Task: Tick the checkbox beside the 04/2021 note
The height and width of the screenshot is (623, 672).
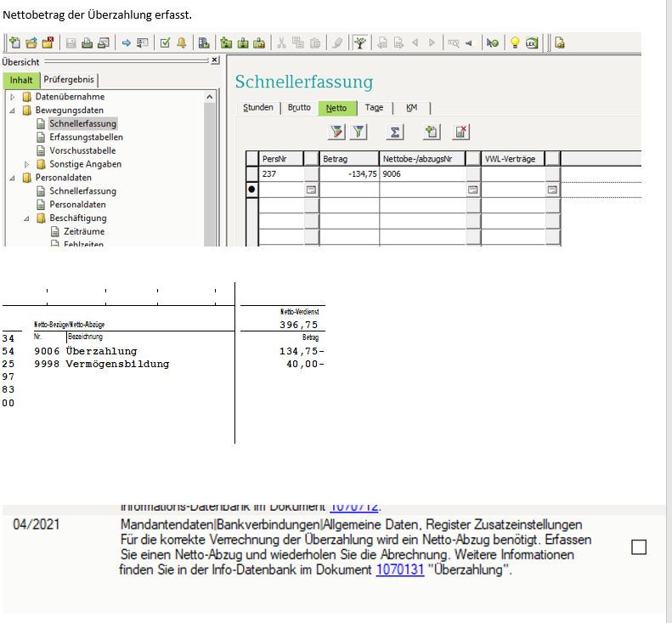Action: [639, 547]
